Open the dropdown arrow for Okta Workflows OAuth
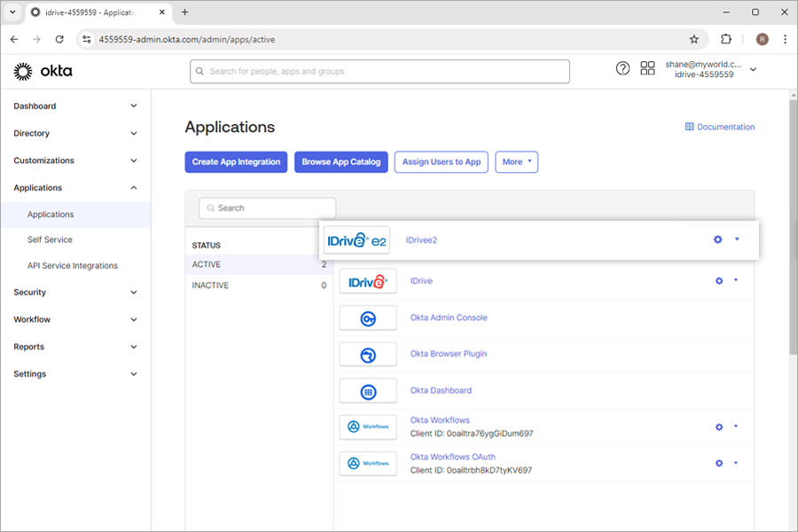The width and height of the screenshot is (798, 532). point(736,463)
